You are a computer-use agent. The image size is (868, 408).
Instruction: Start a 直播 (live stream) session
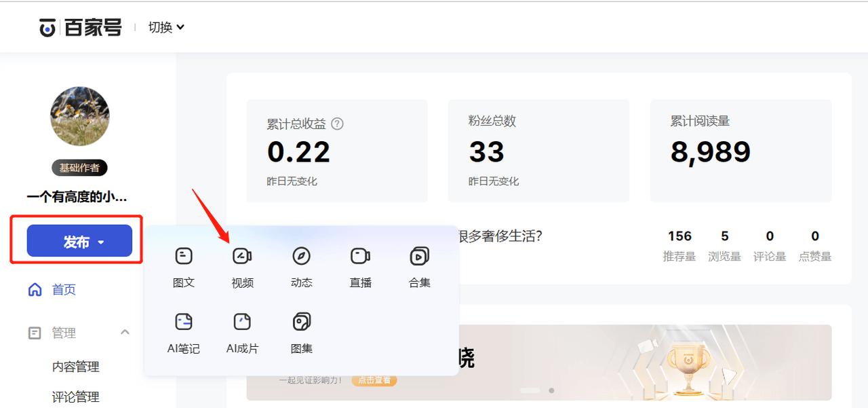coord(360,257)
